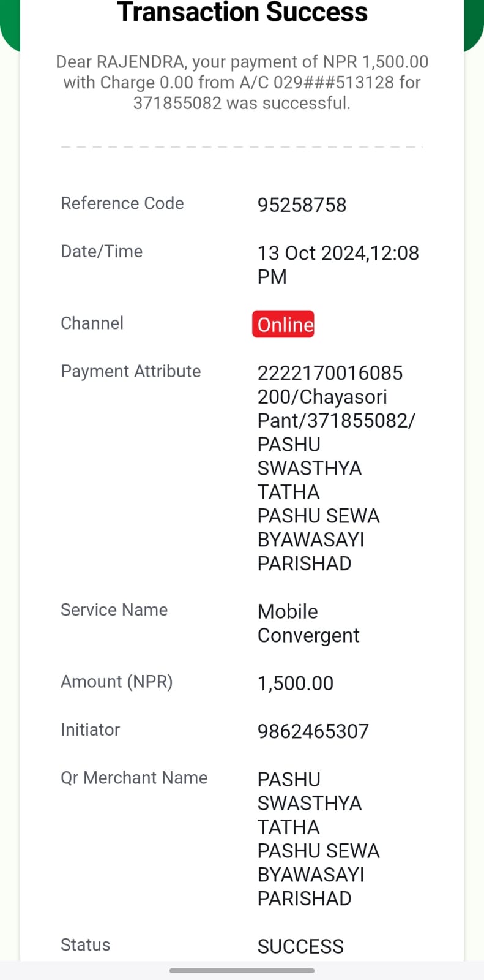Tap the red Online channel badge
This screenshot has height=980, width=484.
point(283,324)
